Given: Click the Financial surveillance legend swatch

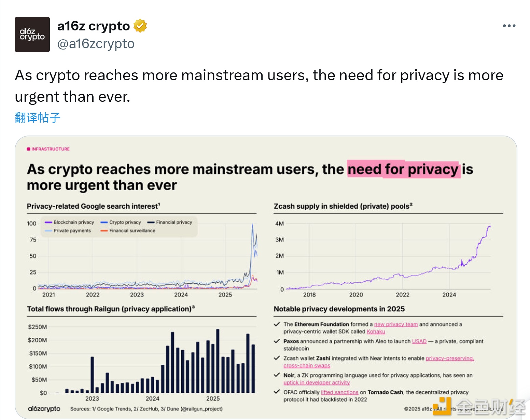Looking at the screenshot, I should point(104,231).
